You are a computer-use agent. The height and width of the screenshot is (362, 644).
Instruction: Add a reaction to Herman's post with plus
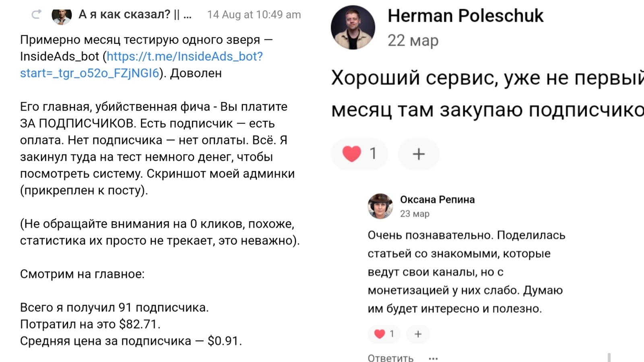[x=419, y=154]
